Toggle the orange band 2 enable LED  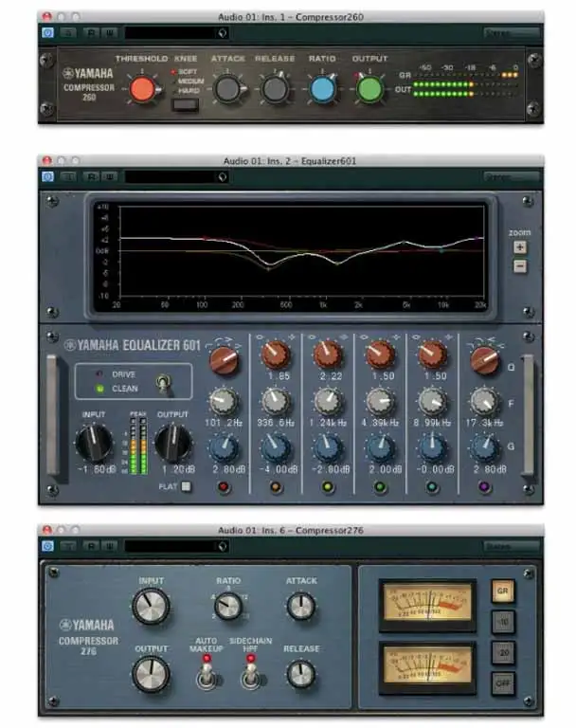pos(276,487)
